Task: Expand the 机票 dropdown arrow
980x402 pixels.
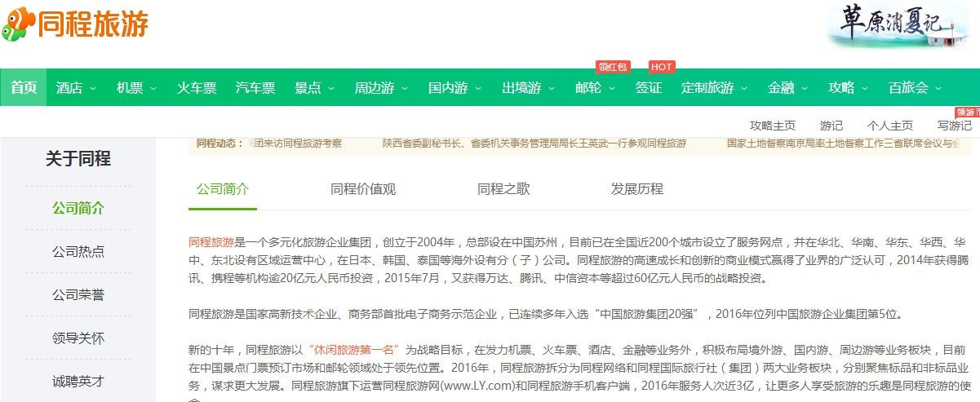Action: coord(153,88)
